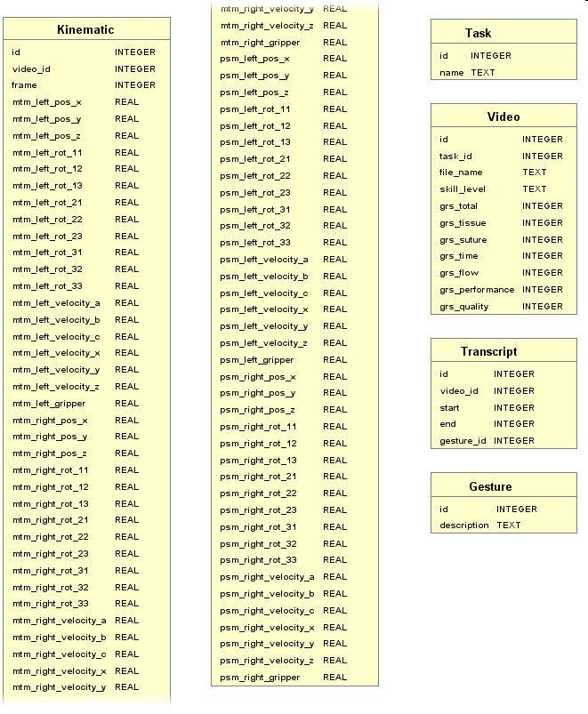
Task: Select the mtm_left_velocity_a field
Action: pyautogui.click(x=86, y=303)
